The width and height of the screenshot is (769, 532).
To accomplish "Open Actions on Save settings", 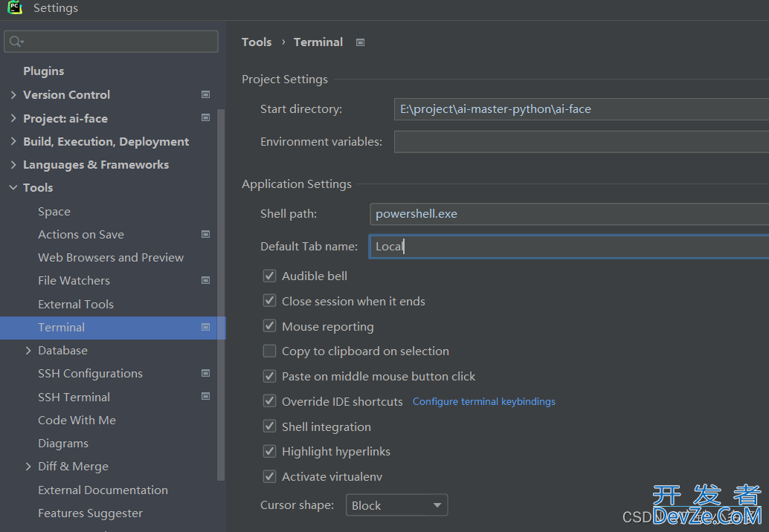I will click(x=81, y=235).
